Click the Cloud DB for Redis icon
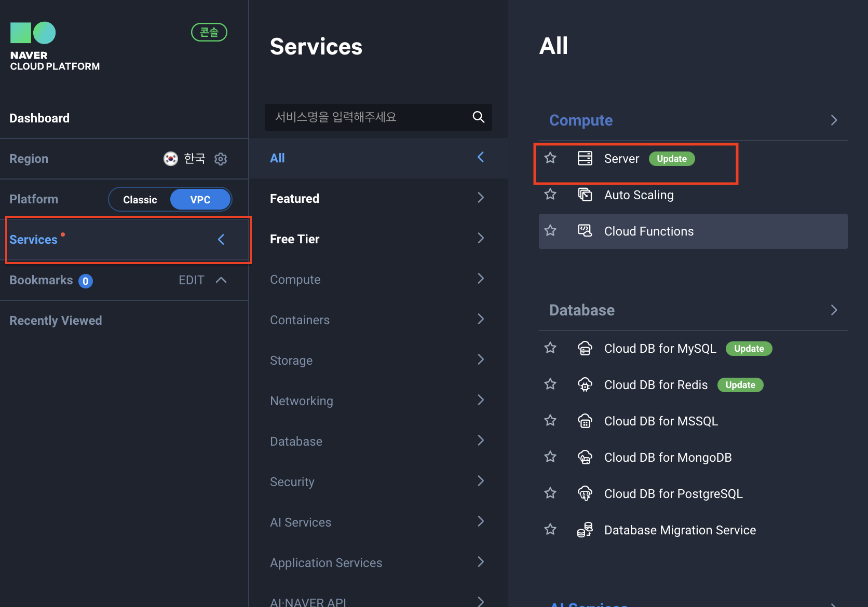The width and height of the screenshot is (868, 607). (585, 384)
